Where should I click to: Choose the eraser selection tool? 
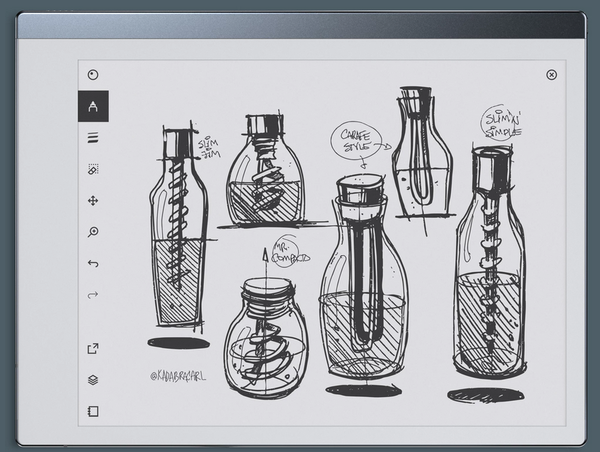coord(93,170)
